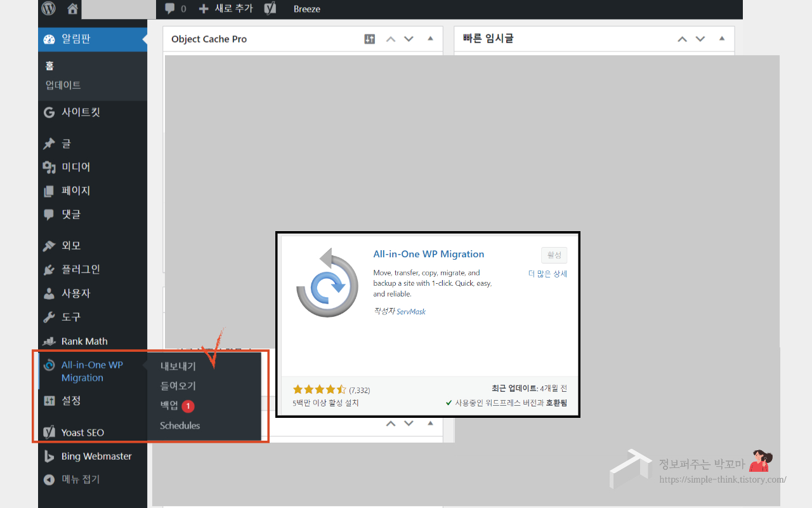Collapse the Object Cache Pro widget
This screenshot has height=508, width=812.
click(430, 39)
